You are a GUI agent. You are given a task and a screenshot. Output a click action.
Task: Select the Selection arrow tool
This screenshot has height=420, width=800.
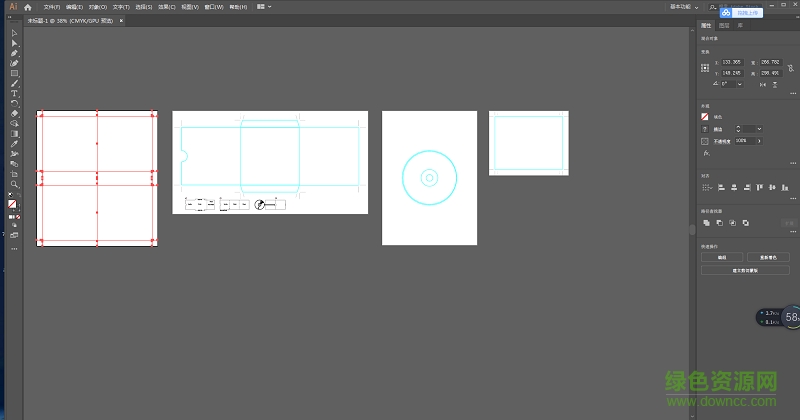point(14,34)
